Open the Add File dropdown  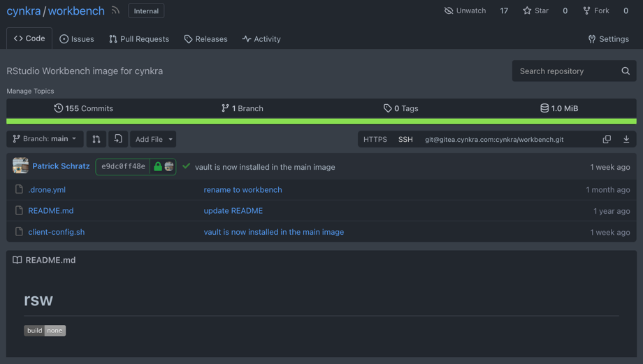pos(153,139)
